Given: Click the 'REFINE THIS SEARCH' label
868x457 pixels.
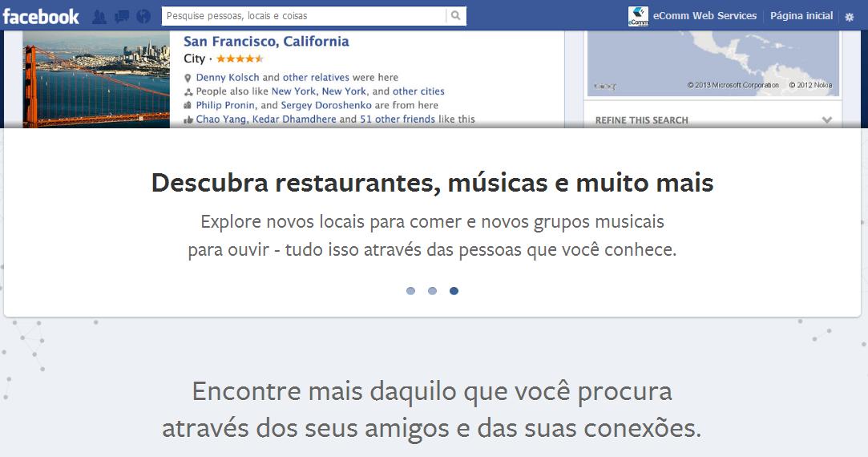Looking at the screenshot, I should pos(642,120).
